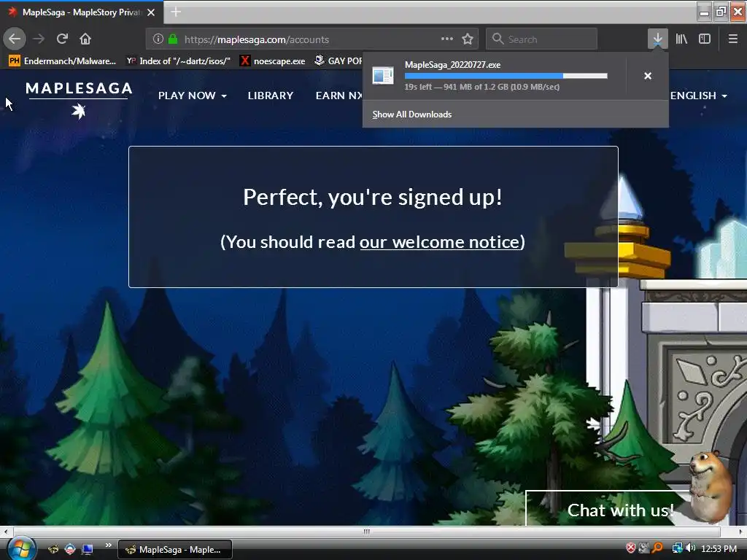747x560 pixels.
Task: Click the MapleSaga download progress bar
Action: click(506, 76)
